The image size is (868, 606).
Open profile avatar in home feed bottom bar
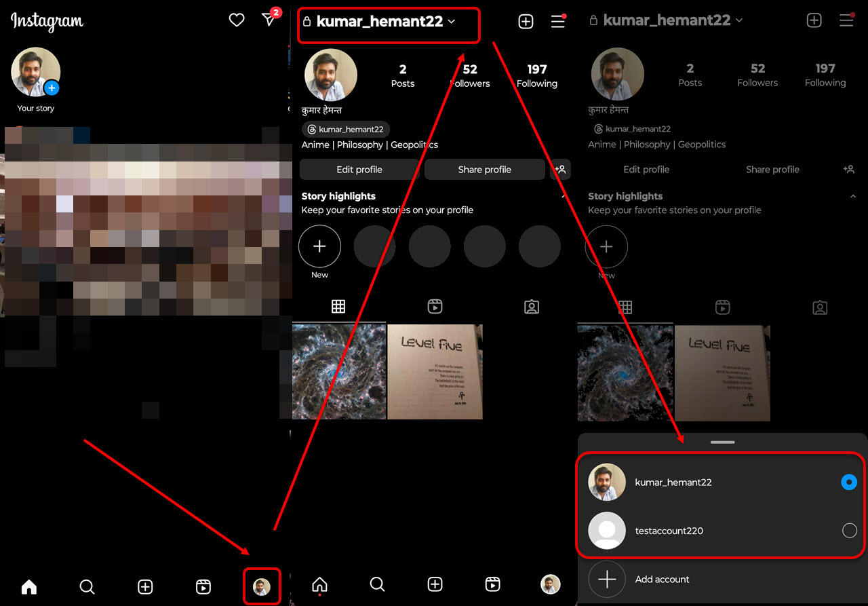262,586
